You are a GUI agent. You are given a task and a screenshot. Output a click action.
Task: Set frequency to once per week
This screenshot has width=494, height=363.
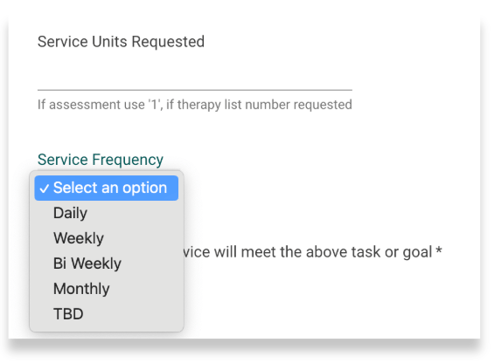106,238
